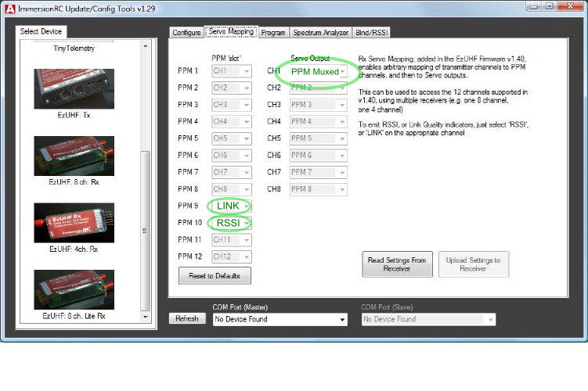The width and height of the screenshot is (588, 391).
Task: Click the Refresh button
Action: (186, 319)
